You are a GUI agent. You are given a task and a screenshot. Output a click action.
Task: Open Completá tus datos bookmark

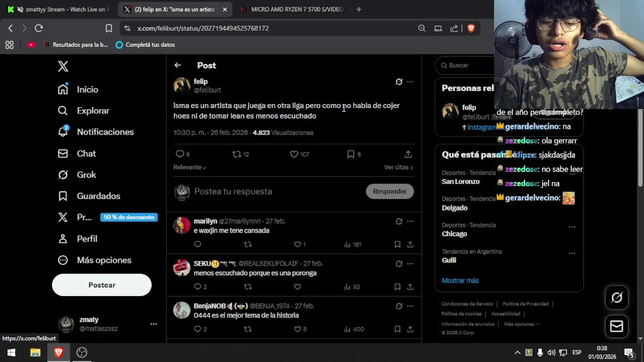[x=145, y=45]
